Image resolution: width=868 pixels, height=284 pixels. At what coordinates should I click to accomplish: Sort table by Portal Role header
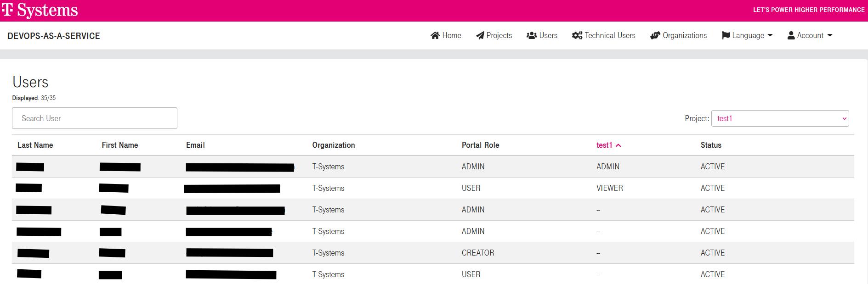point(480,145)
